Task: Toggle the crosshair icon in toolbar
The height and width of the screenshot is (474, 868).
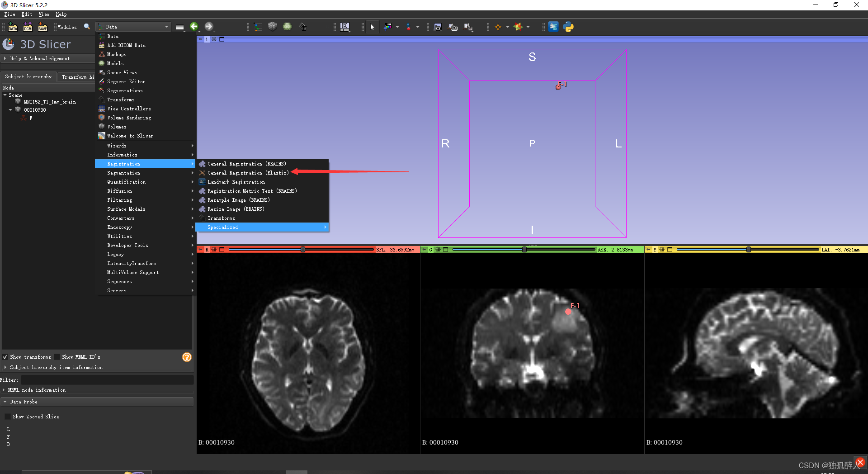Action: click(x=498, y=27)
